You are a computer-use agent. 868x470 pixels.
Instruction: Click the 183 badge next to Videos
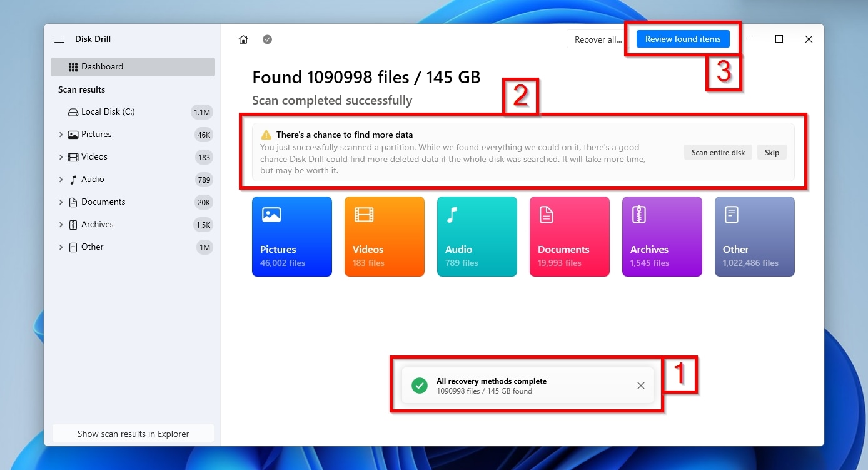point(204,158)
